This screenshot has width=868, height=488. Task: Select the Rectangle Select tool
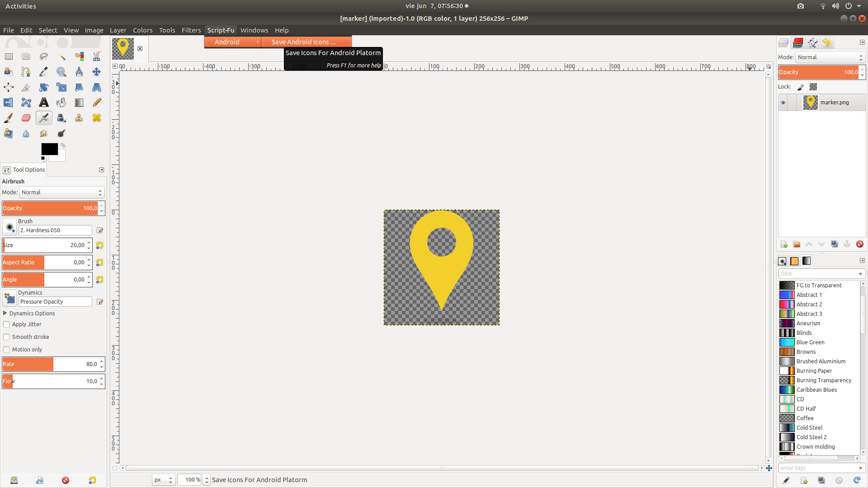pos(9,56)
